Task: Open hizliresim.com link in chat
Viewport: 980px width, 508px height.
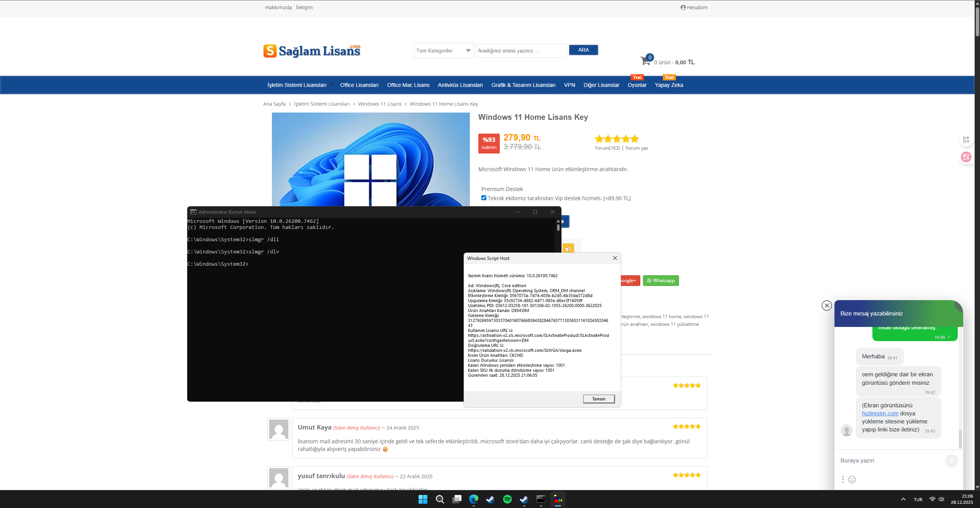Action: pyautogui.click(x=880, y=413)
